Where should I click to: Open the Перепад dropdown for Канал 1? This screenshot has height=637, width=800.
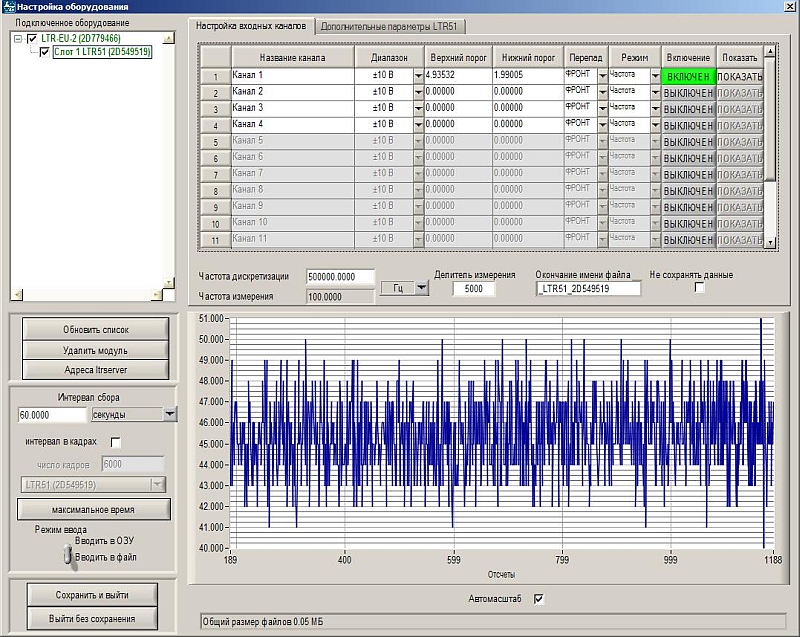pos(603,75)
